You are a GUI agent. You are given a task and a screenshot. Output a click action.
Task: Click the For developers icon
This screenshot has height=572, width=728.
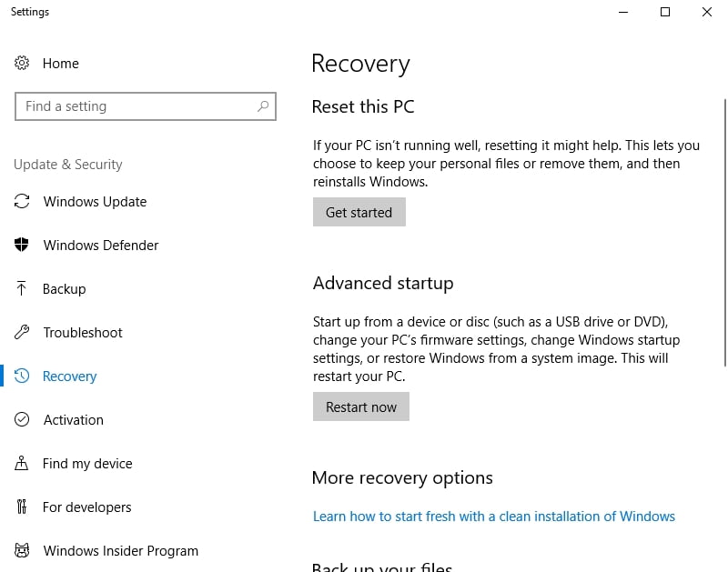pos(21,507)
